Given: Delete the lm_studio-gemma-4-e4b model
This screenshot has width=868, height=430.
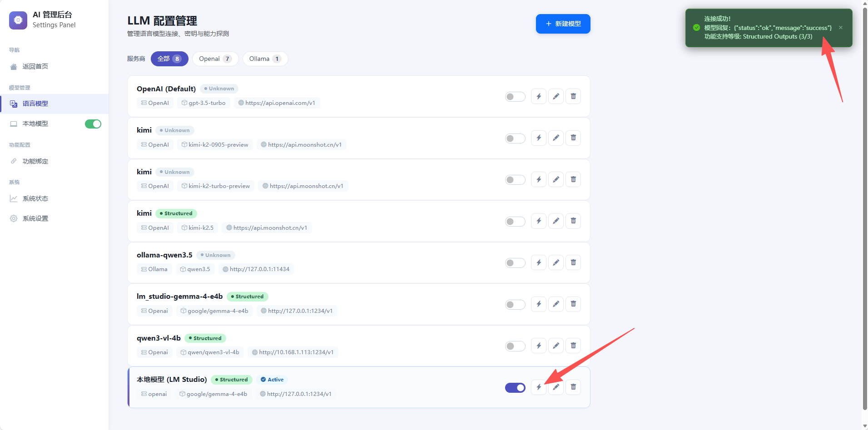Looking at the screenshot, I should coord(573,304).
